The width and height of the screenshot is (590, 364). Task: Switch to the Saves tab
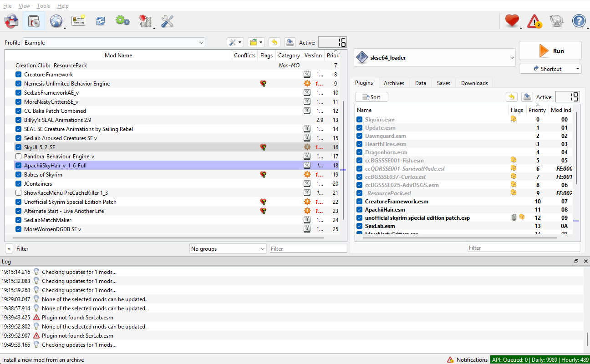click(x=443, y=83)
